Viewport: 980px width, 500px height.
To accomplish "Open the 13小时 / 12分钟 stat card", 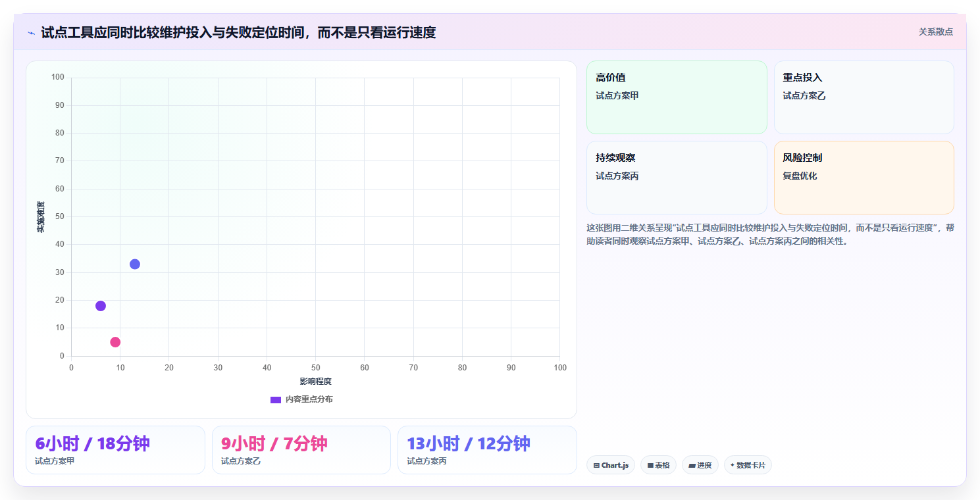I will 487,450.
